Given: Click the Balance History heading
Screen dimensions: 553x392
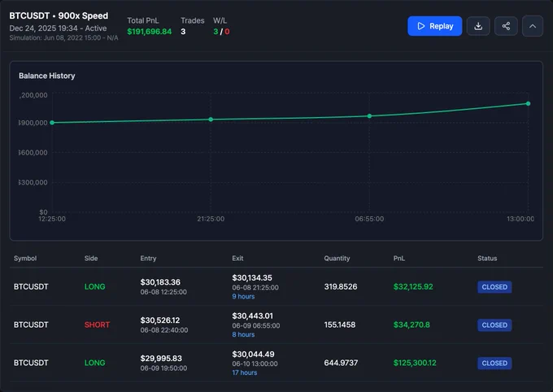Looking at the screenshot, I should (x=47, y=76).
